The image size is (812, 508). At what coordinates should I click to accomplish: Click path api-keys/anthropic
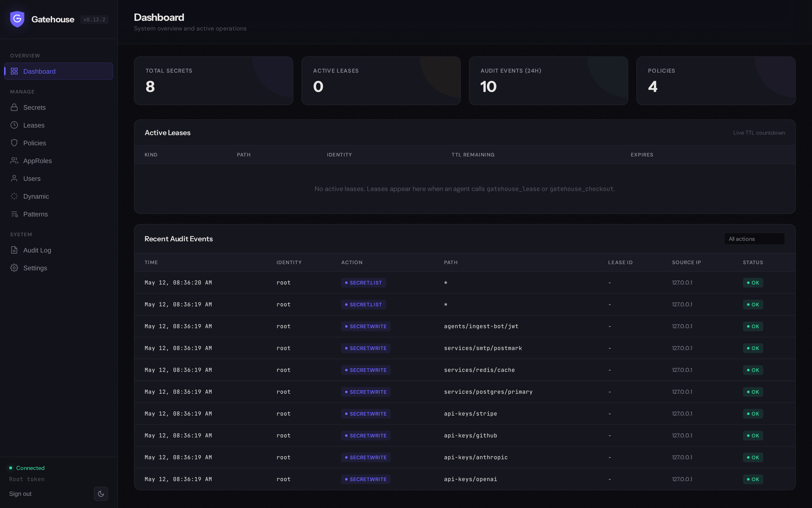(476, 457)
